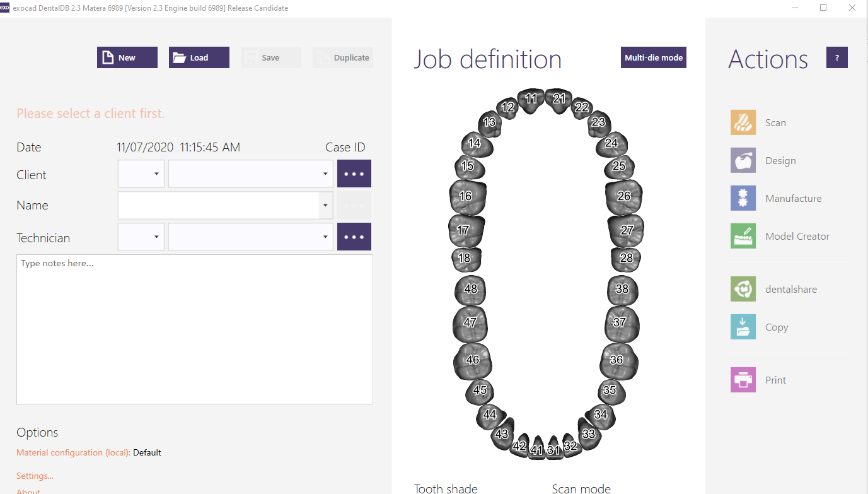Click the Scan action icon
The image size is (868, 494).
(743, 122)
